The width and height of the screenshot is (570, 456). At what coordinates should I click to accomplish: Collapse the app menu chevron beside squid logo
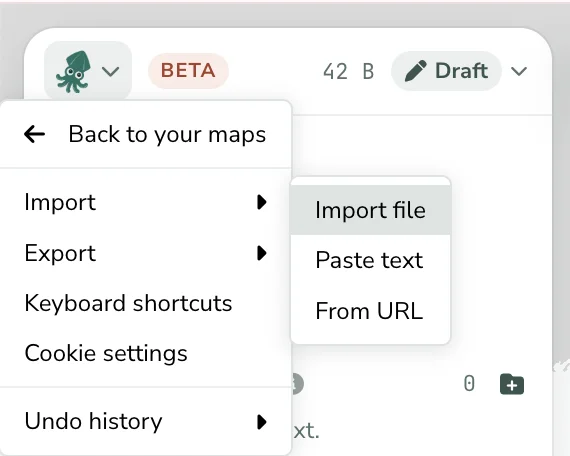point(111,71)
